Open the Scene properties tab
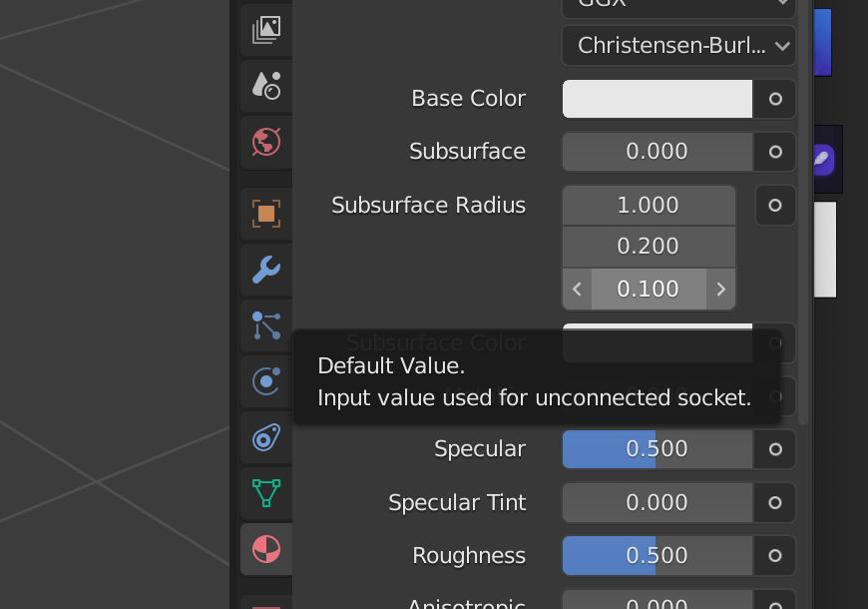 pos(266,86)
